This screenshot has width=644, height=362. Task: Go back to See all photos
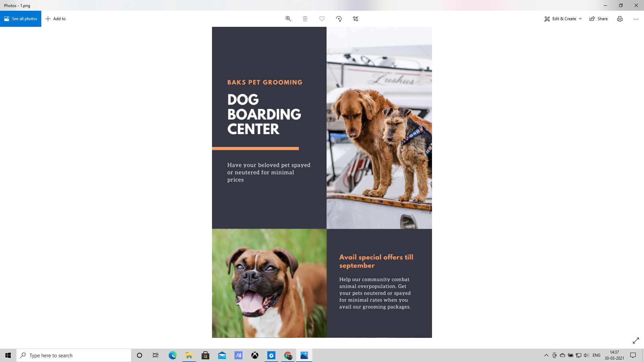coord(21,19)
